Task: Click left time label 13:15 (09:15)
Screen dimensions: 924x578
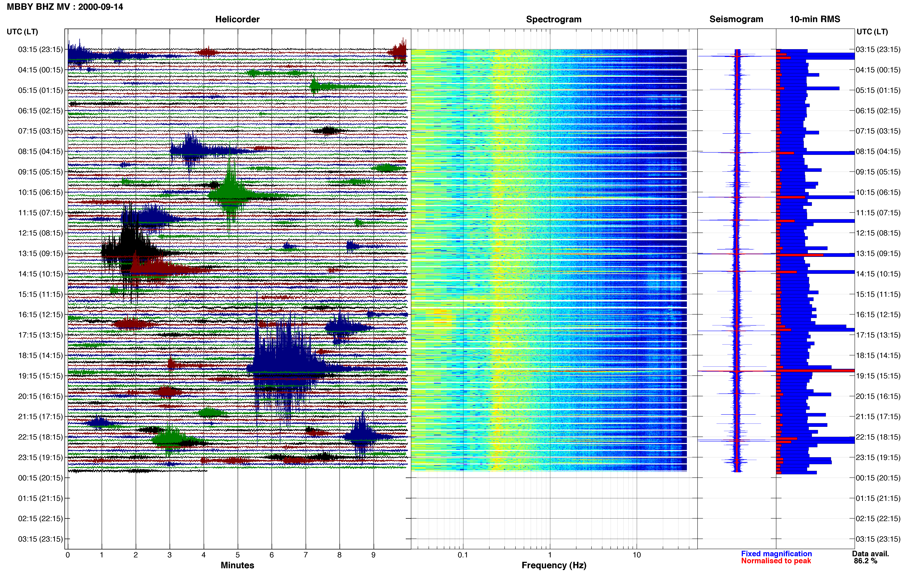Action: point(40,253)
